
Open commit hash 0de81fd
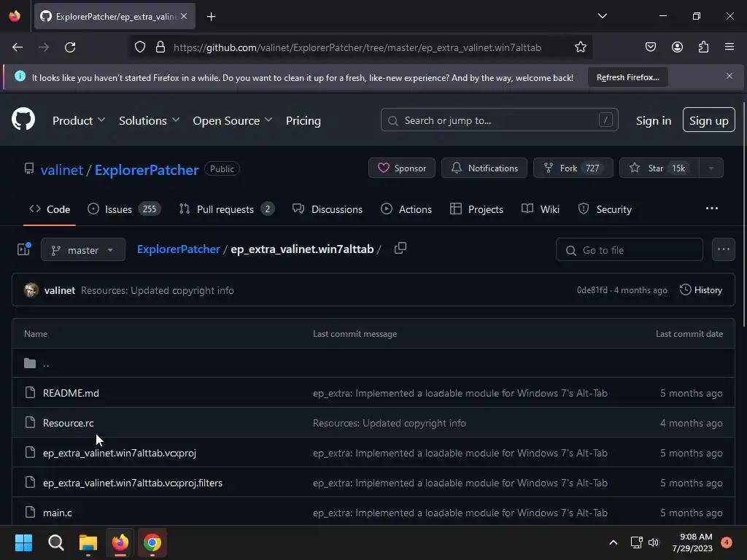[x=592, y=290]
